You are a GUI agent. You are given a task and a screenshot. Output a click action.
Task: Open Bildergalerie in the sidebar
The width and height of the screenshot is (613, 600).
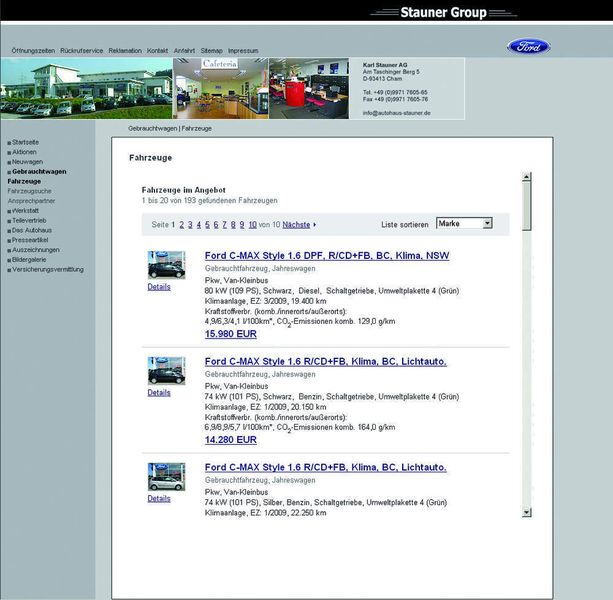29,260
